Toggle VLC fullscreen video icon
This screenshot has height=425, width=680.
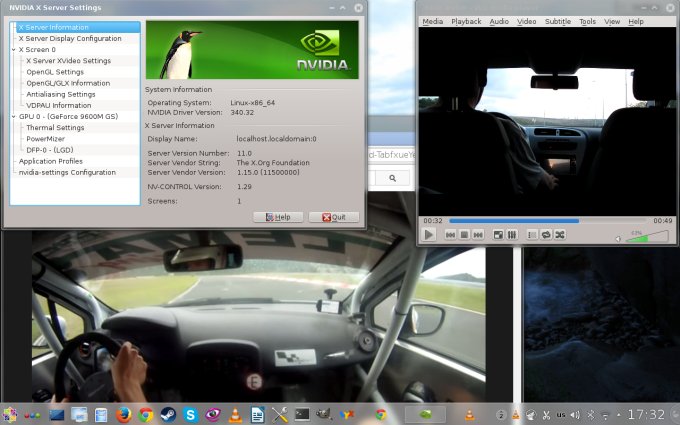pos(498,235)
